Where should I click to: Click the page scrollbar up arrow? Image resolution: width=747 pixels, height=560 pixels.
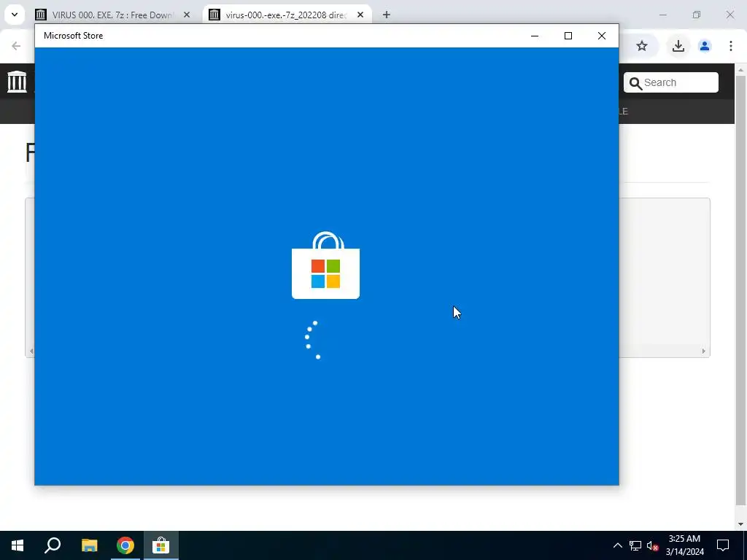(741, 70)
